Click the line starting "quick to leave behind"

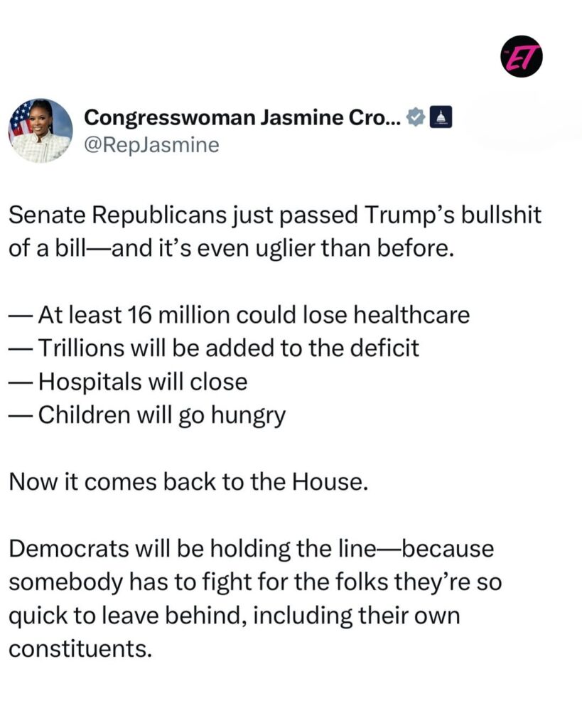233,615
